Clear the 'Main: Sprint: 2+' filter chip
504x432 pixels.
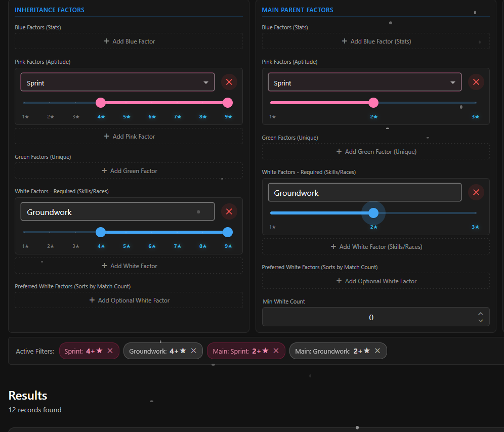[x=276, y=351]
